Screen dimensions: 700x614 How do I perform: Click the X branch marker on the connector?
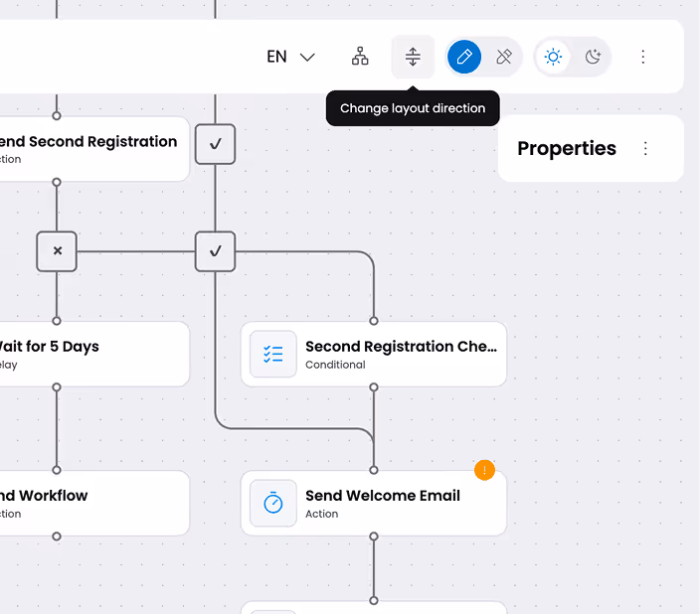click(x=57, y=251)
